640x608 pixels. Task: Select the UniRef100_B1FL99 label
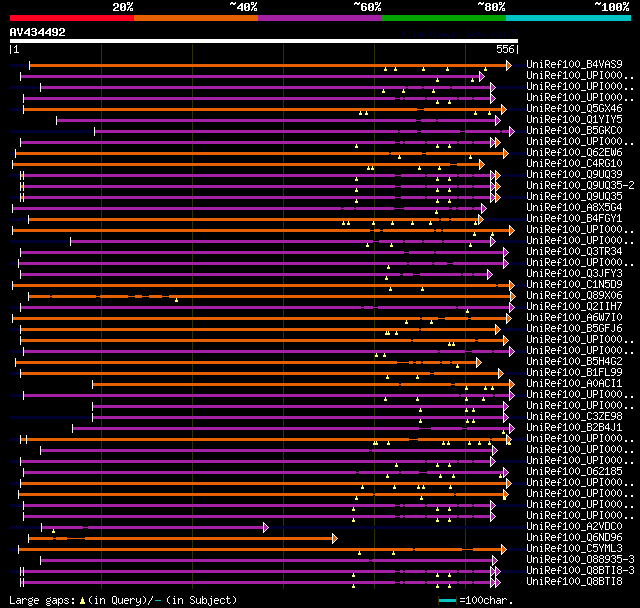pyautogui.click(x=574, y=373)
